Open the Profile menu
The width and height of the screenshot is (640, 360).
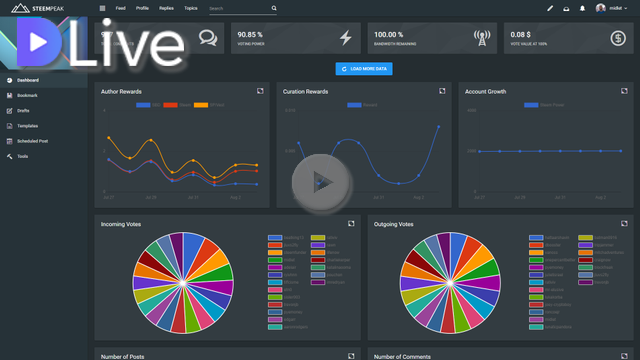tap(142, 8)
